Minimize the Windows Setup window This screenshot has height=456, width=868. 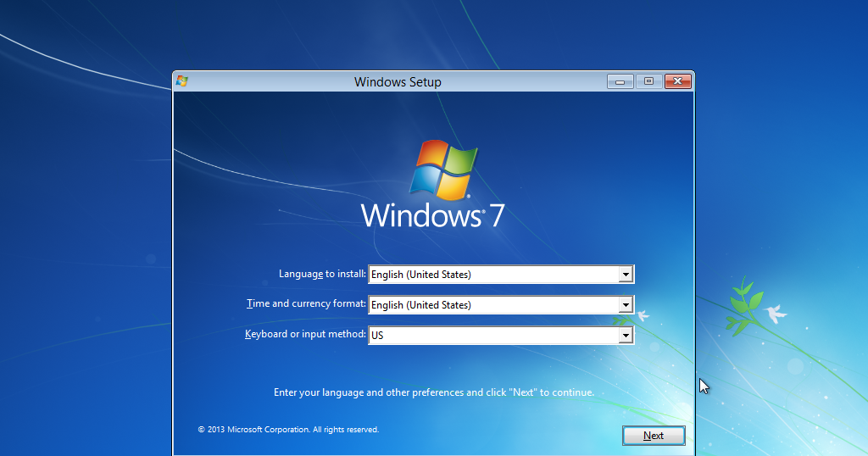pyautogui.click(x=620, y=81)
